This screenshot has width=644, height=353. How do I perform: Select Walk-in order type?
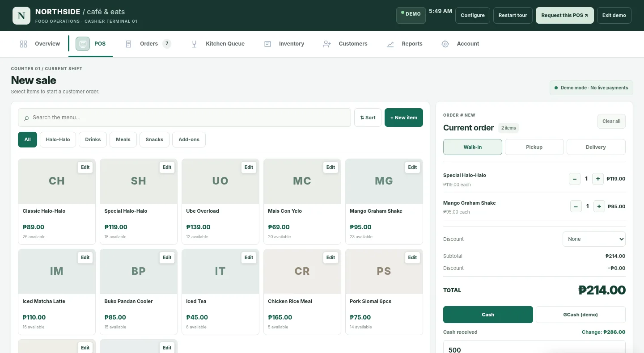click(473, 147)
